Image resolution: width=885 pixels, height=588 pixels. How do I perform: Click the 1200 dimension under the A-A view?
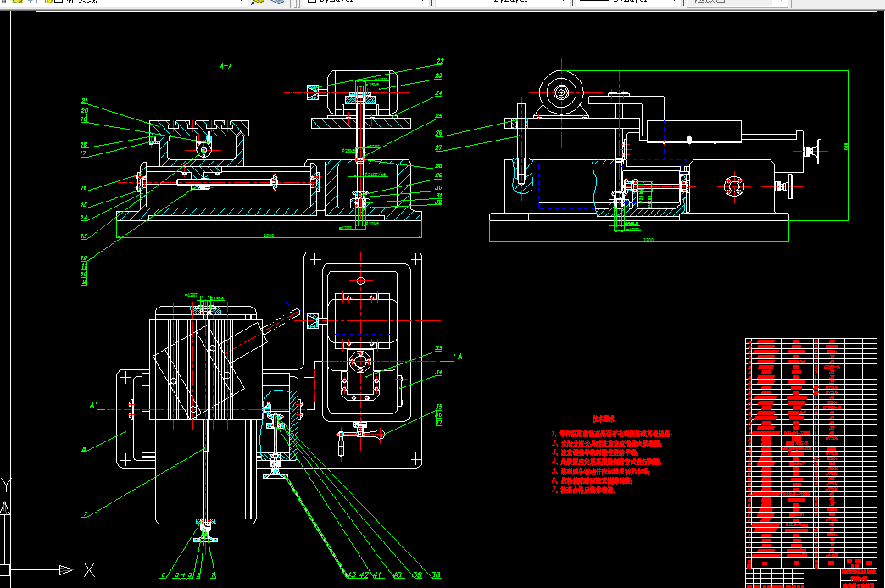269,236
